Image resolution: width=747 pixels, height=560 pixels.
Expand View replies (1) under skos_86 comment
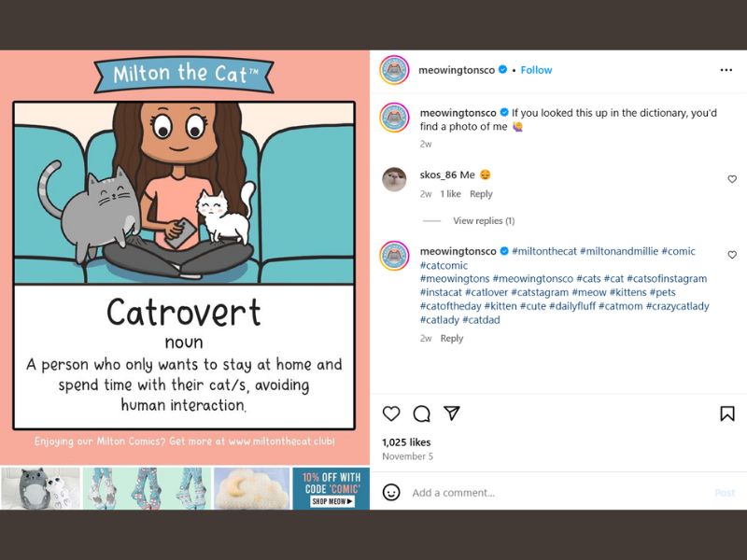tap(484, 220)
